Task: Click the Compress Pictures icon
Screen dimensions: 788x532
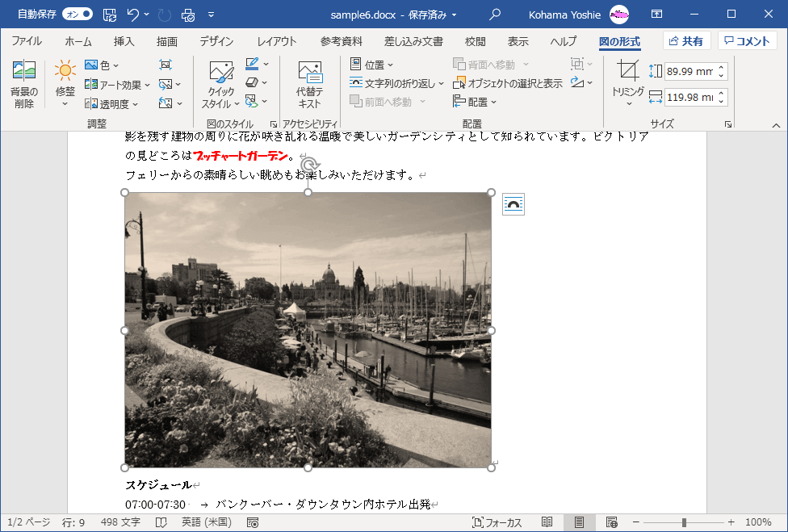Action: pyautogui.click(x=166, y=65)
